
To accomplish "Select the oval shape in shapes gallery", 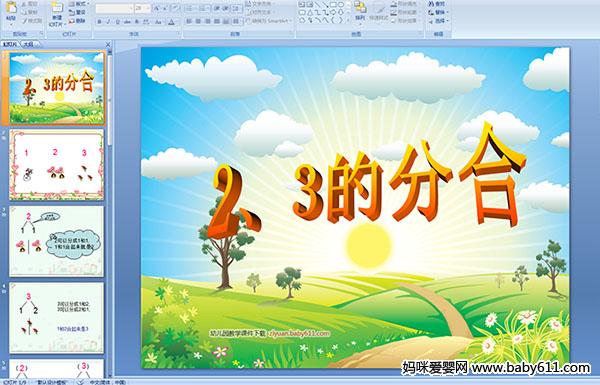I will [x=341, y=5].
